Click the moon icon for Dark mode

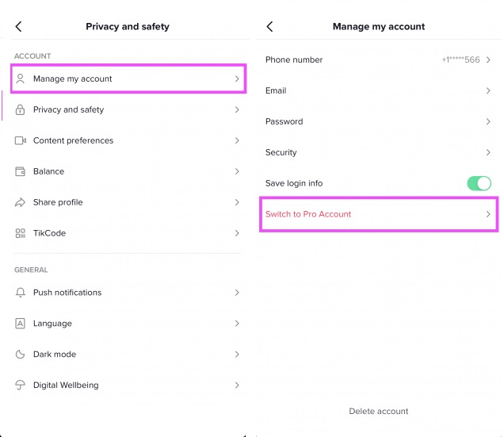coord(21,355)
